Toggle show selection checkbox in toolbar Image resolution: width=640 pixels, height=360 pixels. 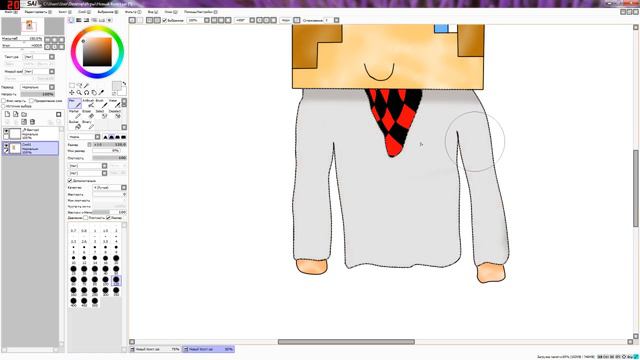[165, 20]
